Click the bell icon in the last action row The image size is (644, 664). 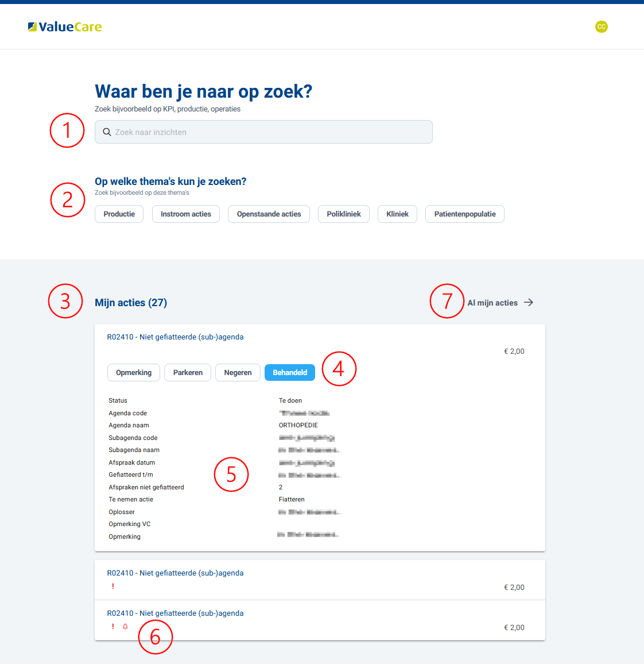click(x=125, y=627)
